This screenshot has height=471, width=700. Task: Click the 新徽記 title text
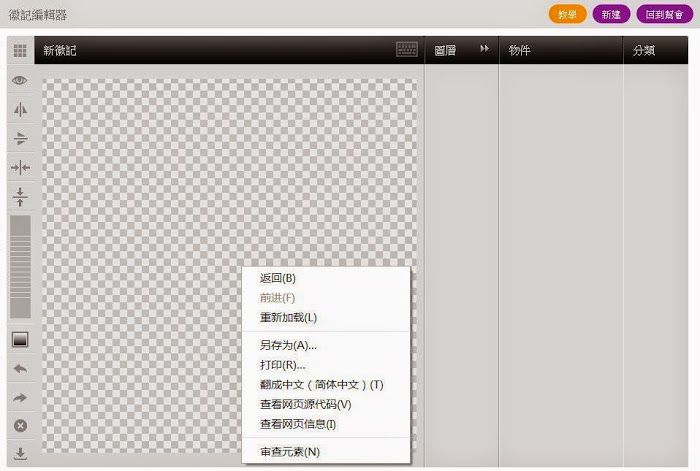(x=60, y=50)
